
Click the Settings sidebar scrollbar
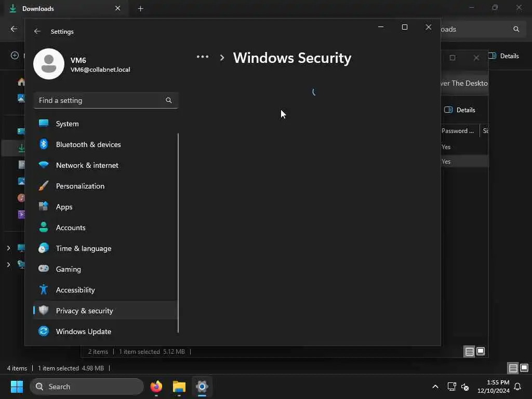pos(178,233)
